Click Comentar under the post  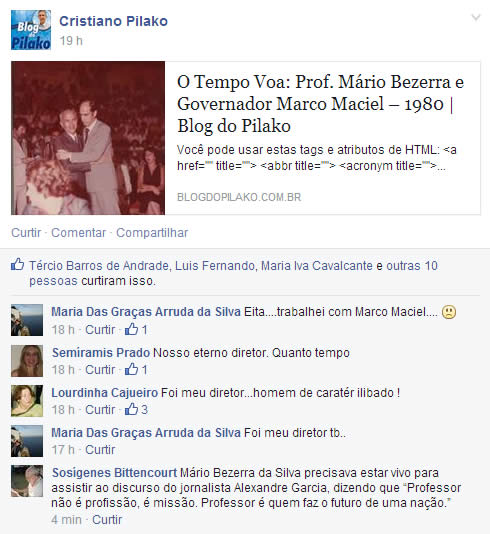click(79, 233)
